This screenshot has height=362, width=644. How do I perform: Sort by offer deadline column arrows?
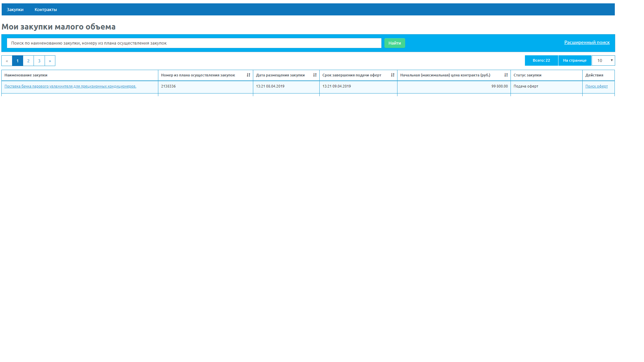pos(392,75)
